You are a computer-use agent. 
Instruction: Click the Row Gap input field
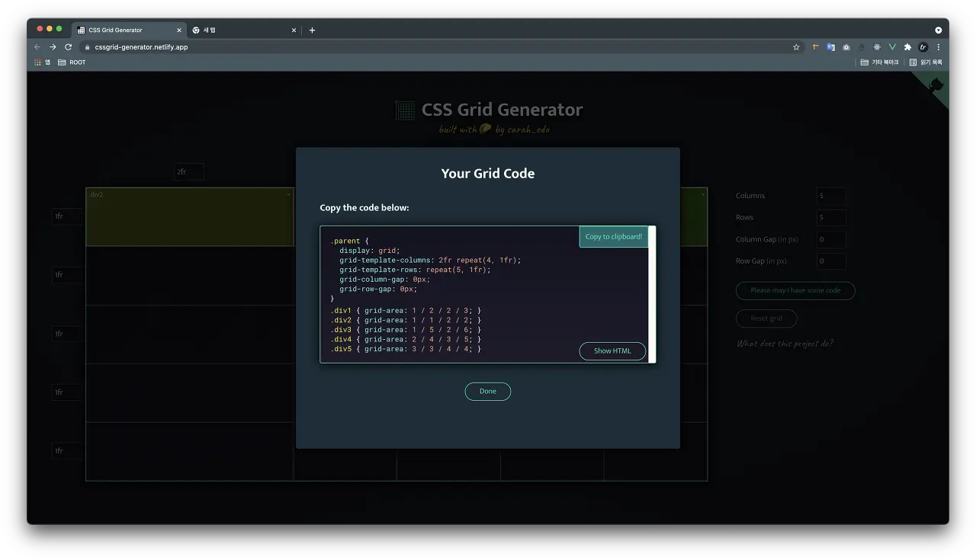point(831,261)
